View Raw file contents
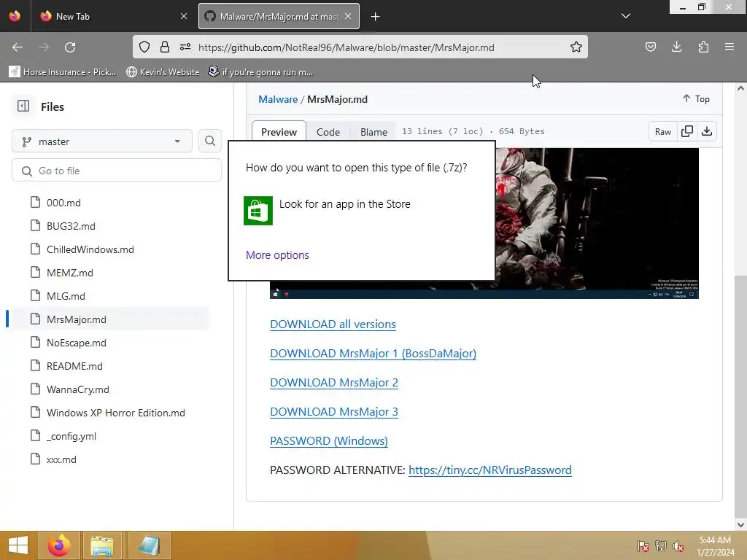The width and height of the screenshot is (747, 560). point(662,131)
